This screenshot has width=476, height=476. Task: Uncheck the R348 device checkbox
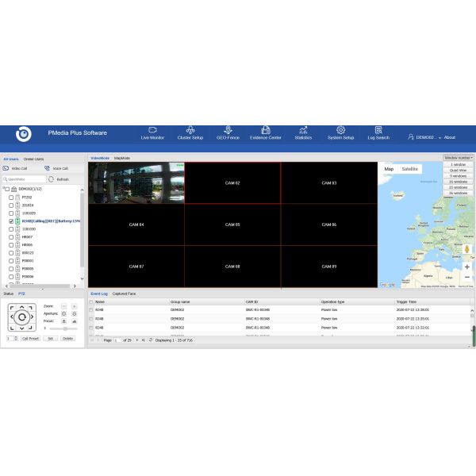(11, 221)
